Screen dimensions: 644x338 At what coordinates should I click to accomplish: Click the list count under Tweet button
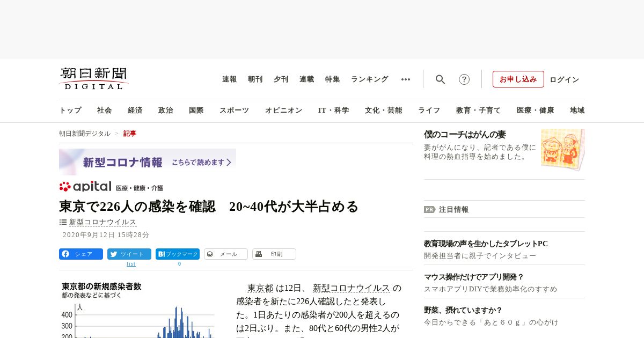[x=131, y=264]
